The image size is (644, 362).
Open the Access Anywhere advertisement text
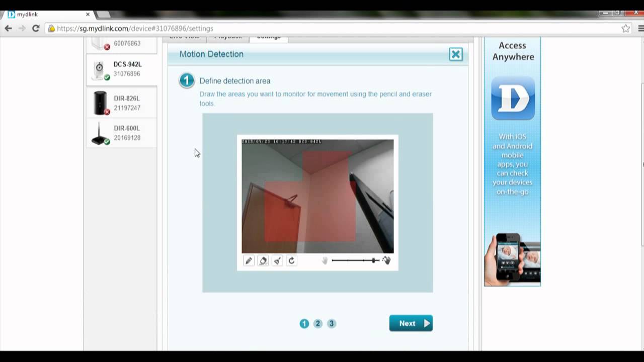[x=513, y=51]
